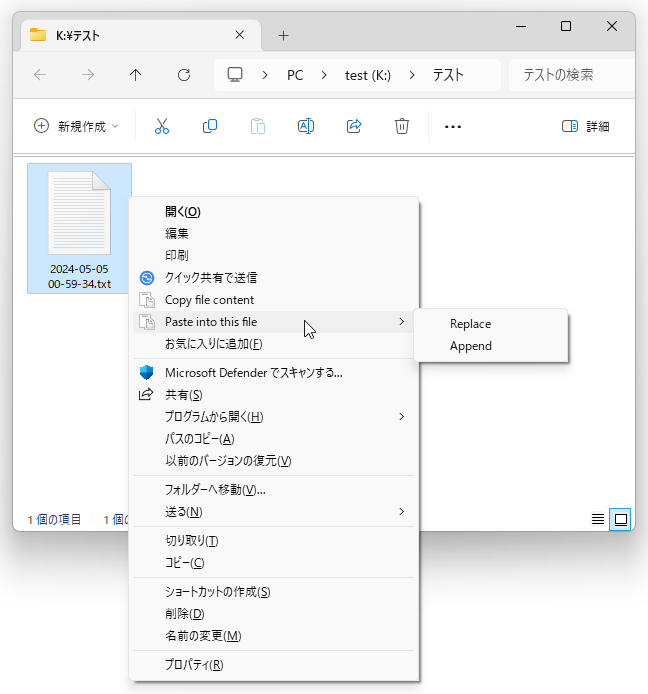Select お気に入りに追加(F)
The image size is (648, 694).
[x=274, y=344]
